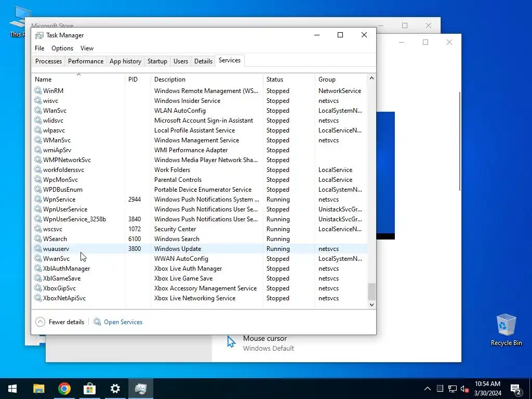Open the View menu
The image size is (532, 399).
(87, 48)
